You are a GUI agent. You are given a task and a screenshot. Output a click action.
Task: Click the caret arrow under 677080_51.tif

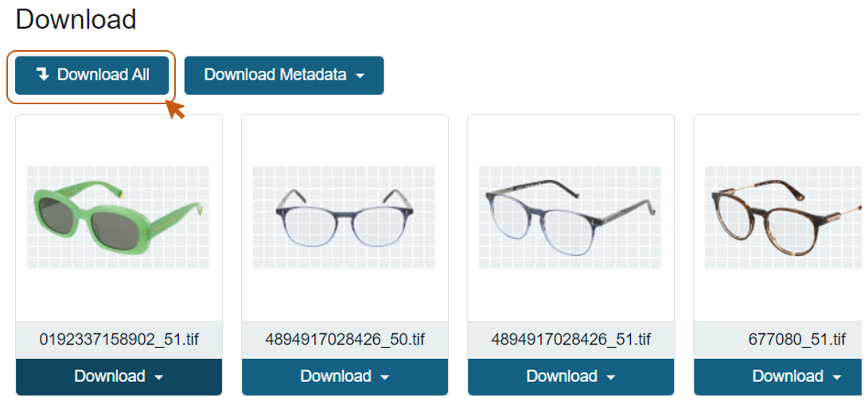pos(838,377)
